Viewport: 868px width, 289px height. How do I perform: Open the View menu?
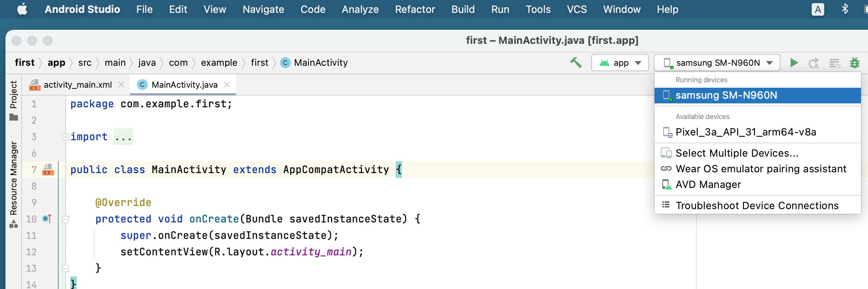215,9
